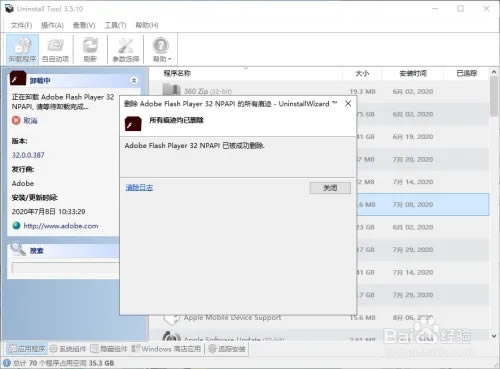The height and width of the screenshot is (369, 500).
Task: Click the list scrollbar down arrow
Action: [x=494, y=336]
